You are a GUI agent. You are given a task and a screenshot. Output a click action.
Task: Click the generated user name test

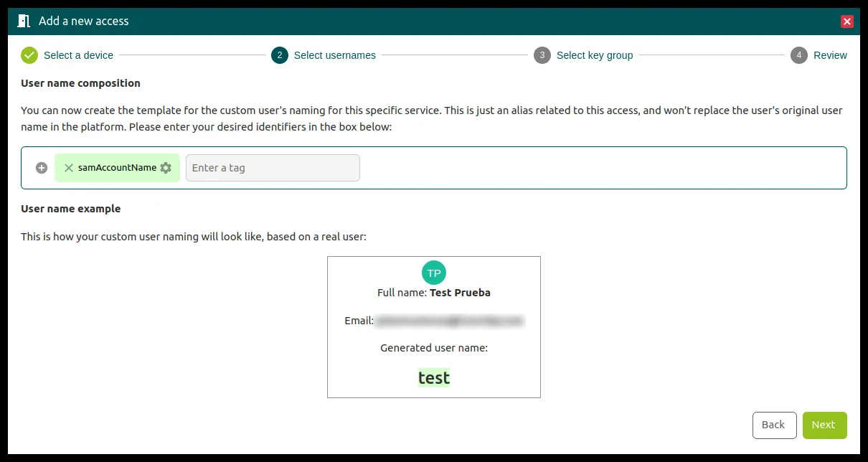[x=434, y=378]
